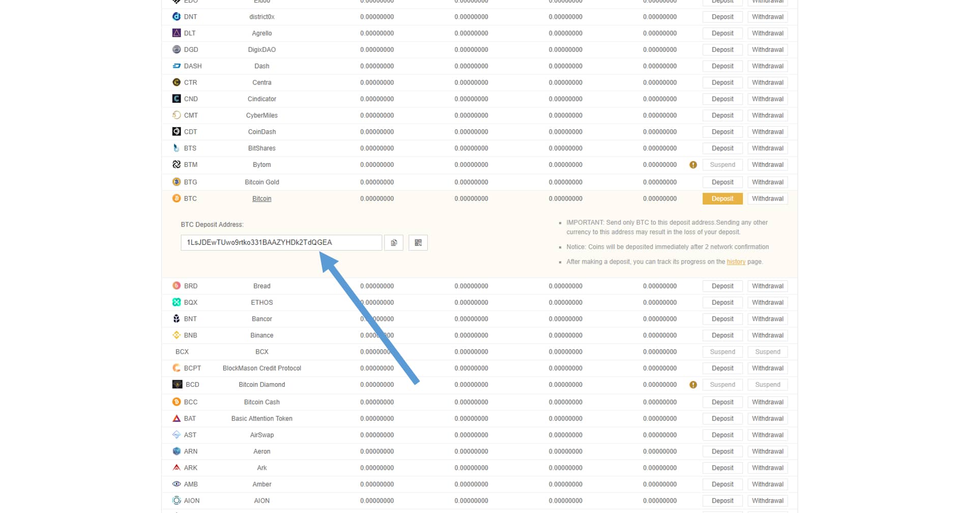Click Deposit for Binance BNB
The width and height of the screenshot is (980, 513).
click(x=723, y=335)
